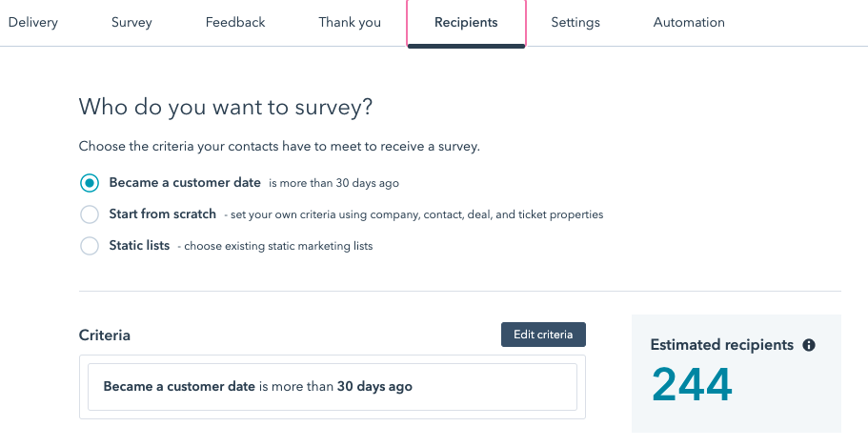868x447 pixels.
Task: Select the Recipients tab
Action: coord(466,23)
